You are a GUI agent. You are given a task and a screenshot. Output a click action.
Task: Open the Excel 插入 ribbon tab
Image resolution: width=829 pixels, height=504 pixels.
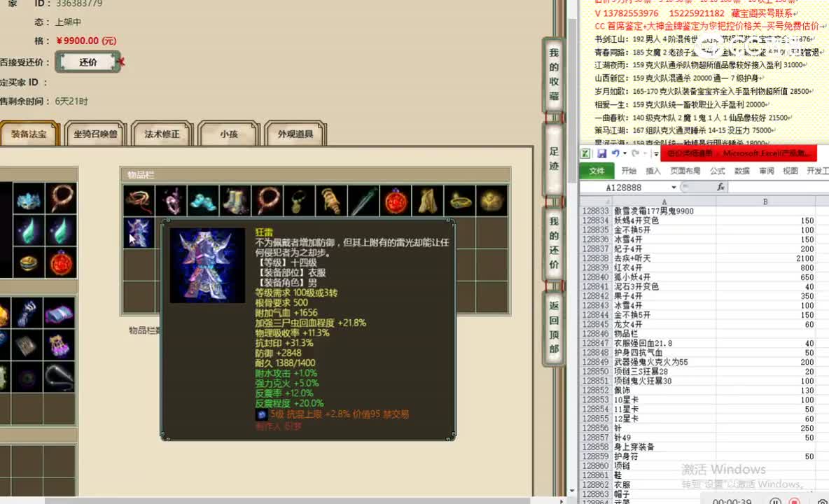[x=653, y=171]
